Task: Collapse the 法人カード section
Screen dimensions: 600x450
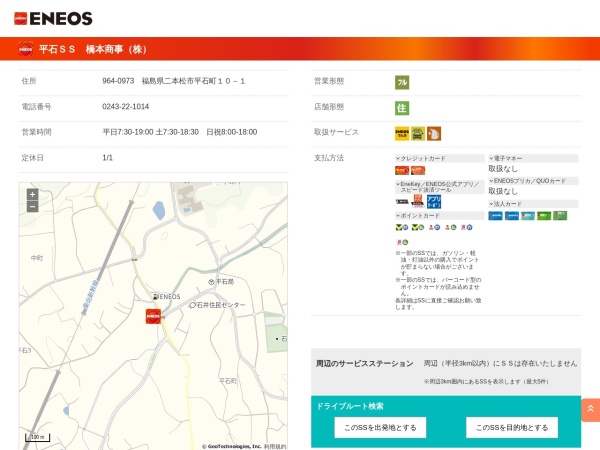Action: click(x=533, y=204)
